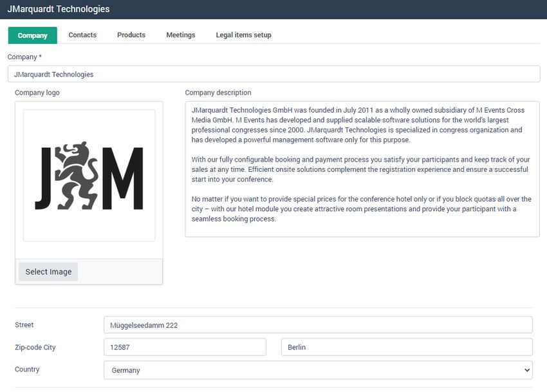
Task: Click the JM lion company logo image
Action: tap(89, 176)
